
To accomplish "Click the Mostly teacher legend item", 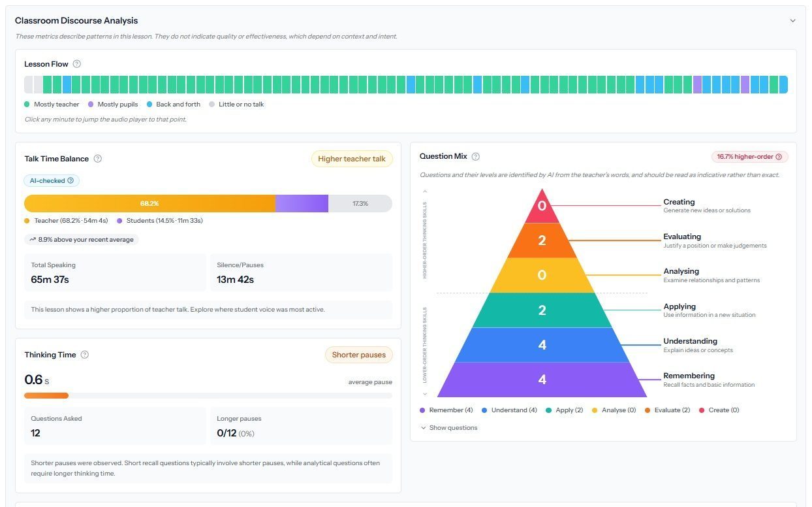I will [x=52, y=105].
